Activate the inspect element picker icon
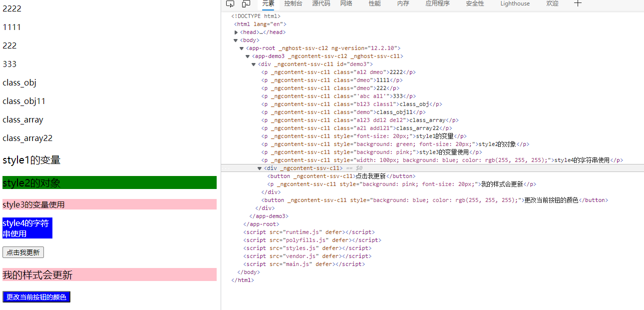The width and height of the screenshot is (644, 310). coord(230,3)
